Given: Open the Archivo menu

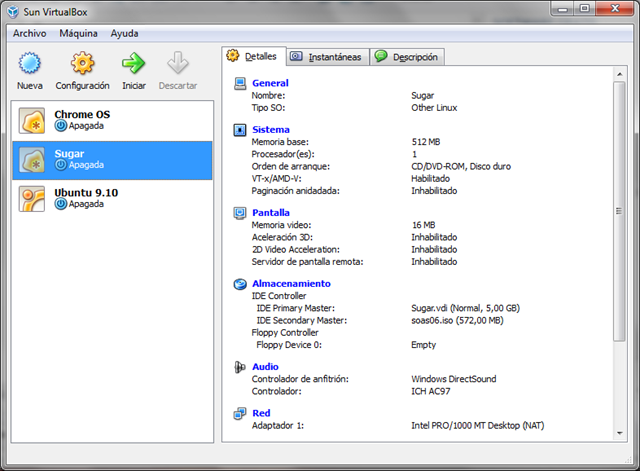Looking at the screenshot, I should pos(29,33).
